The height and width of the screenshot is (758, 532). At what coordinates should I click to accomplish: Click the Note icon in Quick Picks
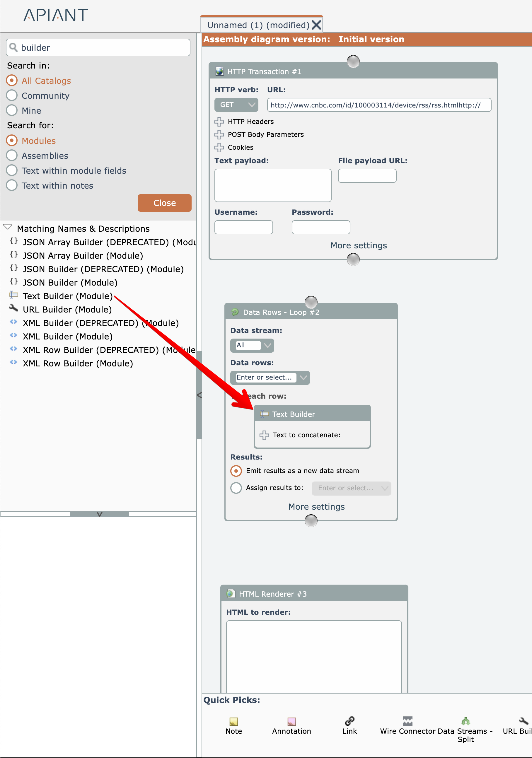233,721
